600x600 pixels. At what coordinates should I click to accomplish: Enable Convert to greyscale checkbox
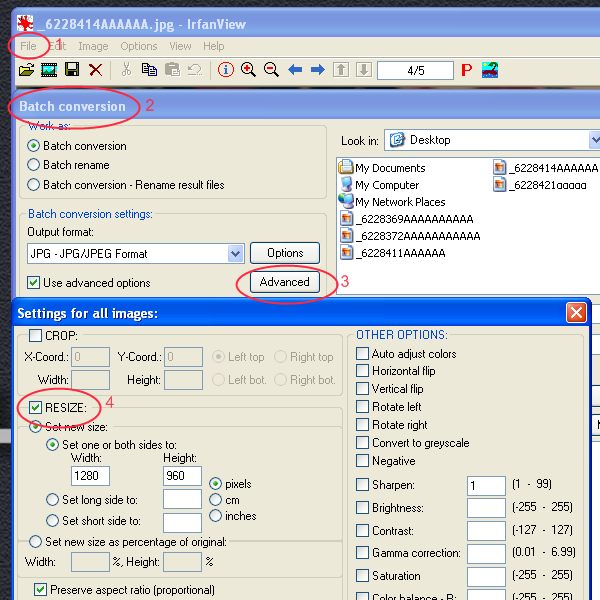point(362,442)
